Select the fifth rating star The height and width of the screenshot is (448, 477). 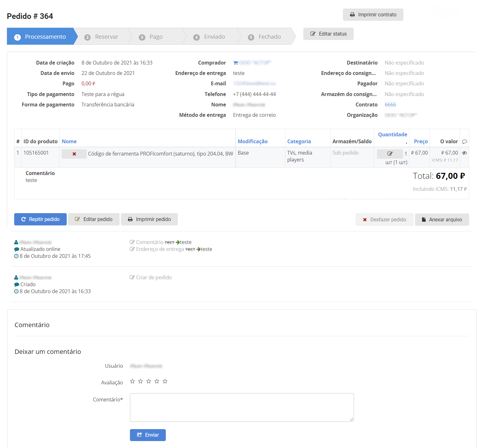pos(165,381)
